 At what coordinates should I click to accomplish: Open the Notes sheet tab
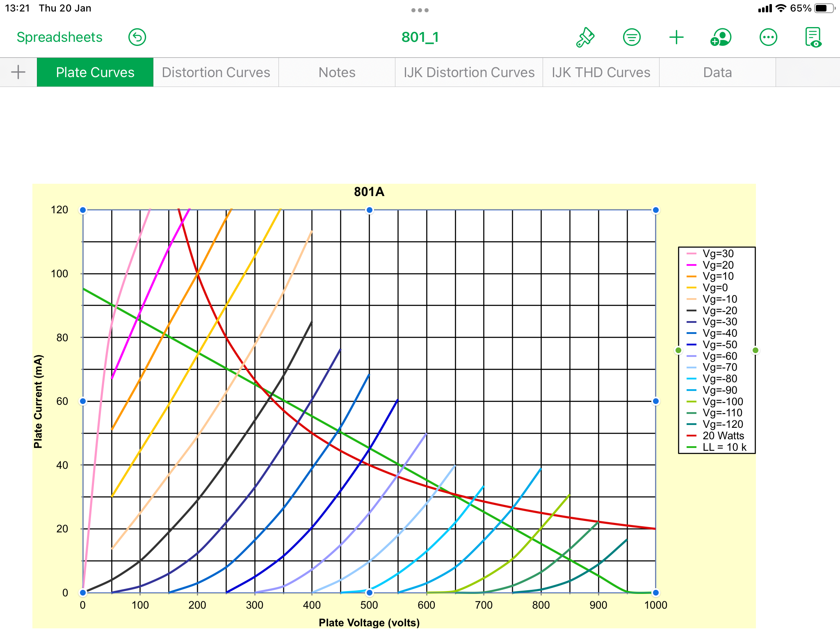pyautogui.click(x=337, y=72)
